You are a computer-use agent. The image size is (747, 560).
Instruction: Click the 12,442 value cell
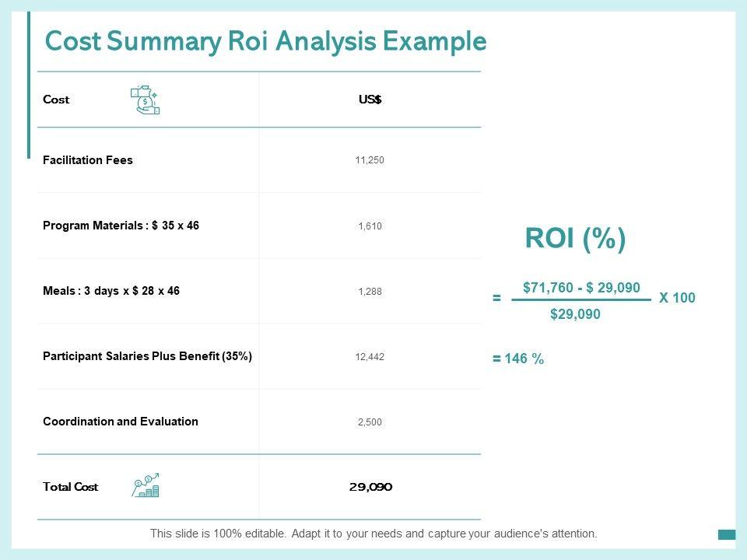[x=370, y=357]
